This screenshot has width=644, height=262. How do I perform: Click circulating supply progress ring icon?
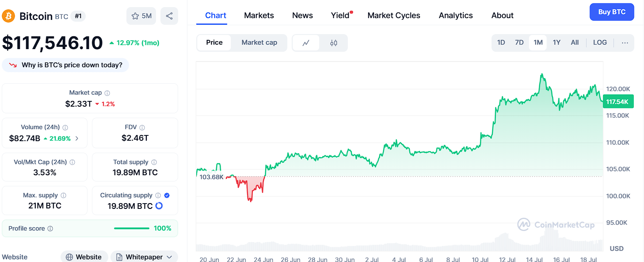(x=159, y=206)
